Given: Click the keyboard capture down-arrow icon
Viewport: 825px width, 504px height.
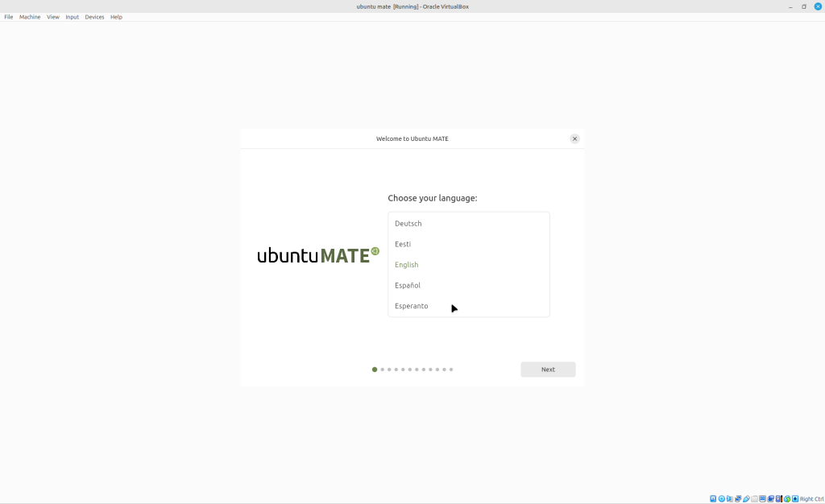Looking at the screenshot, I should pos(795,498).
